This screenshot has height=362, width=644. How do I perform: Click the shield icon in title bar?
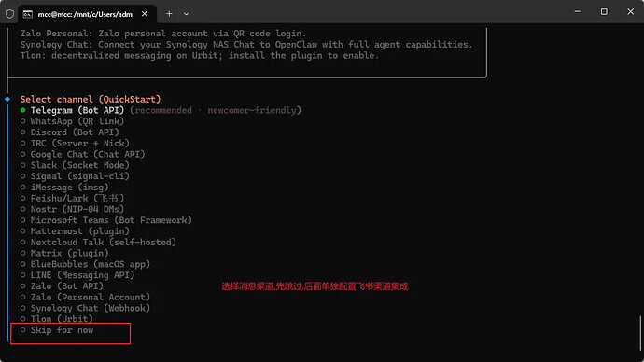click(x=10, y=14)
